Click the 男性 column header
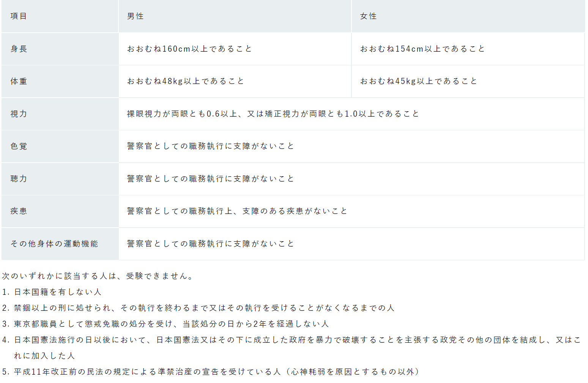The width and height of the screenshot is (588, 383). 136,16
